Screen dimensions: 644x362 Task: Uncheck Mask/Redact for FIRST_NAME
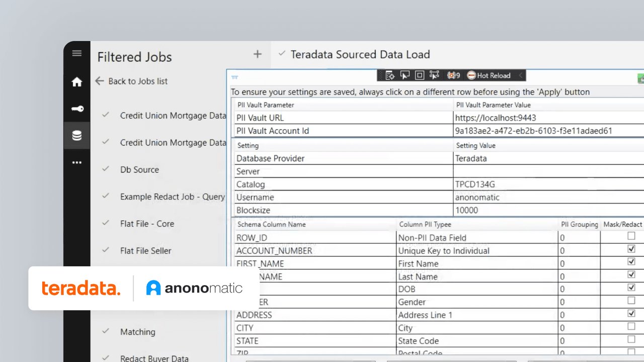(631, 262)
